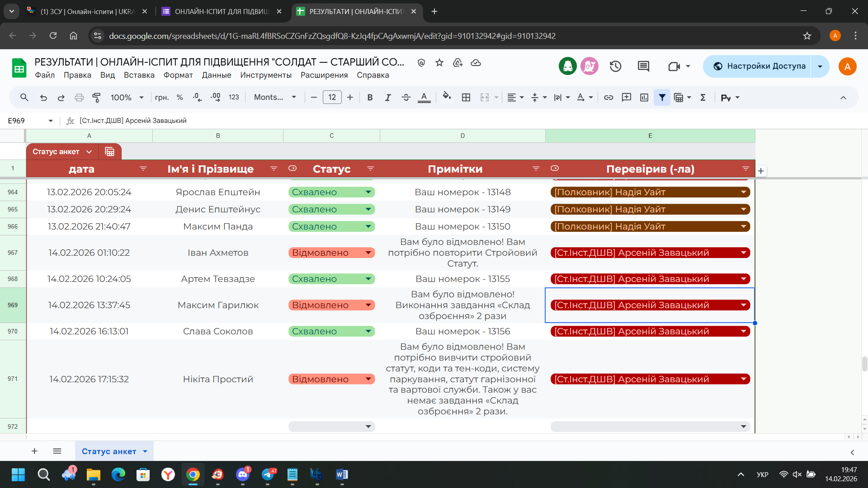
Task: Click the functions sigma icon
Action: pos(703,97)
